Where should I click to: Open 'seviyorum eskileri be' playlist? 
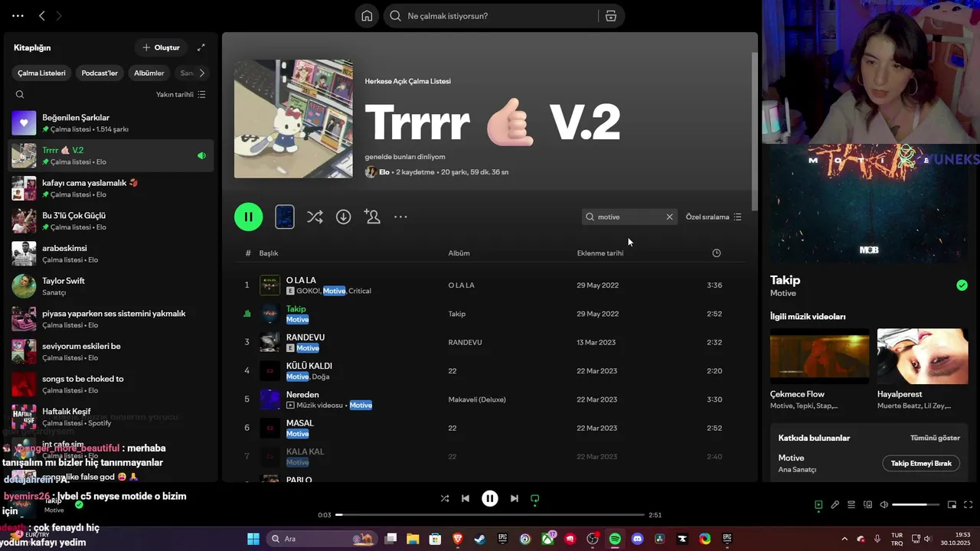[111, 351]
